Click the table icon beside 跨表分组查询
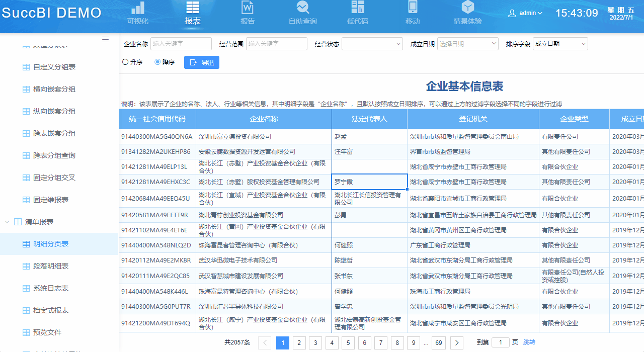The height and width of the screenshot is (352, 644). [26, 155]
